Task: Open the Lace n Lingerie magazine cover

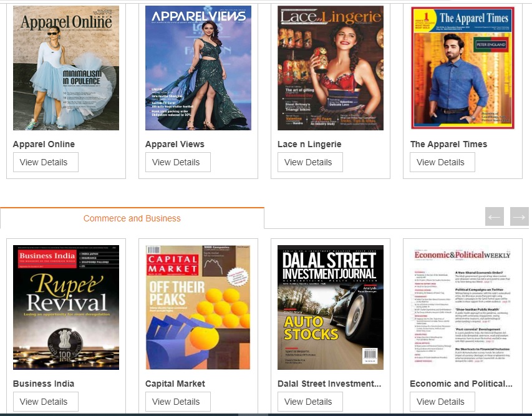Action: point(331,68)
